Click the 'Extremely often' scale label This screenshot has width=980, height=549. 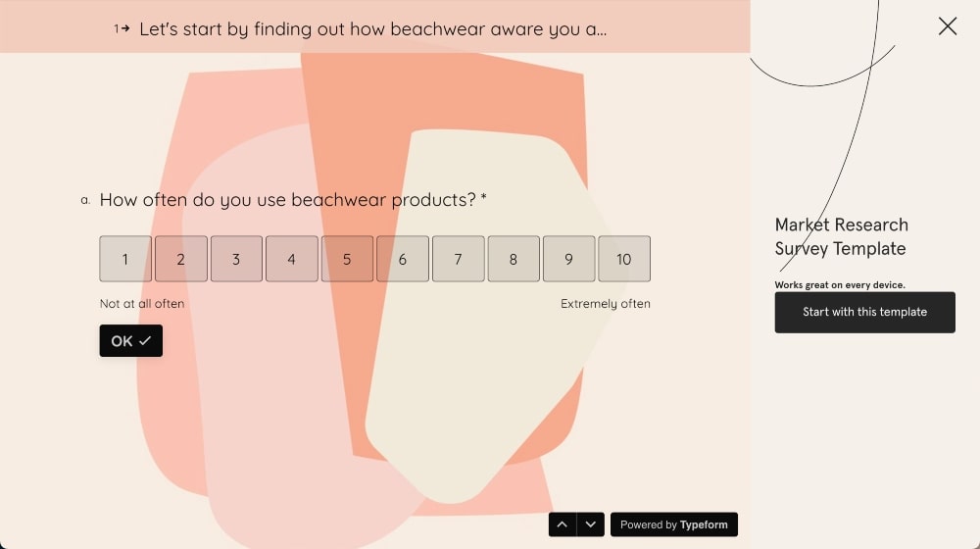pyautogui.click(x=605, y=304)
